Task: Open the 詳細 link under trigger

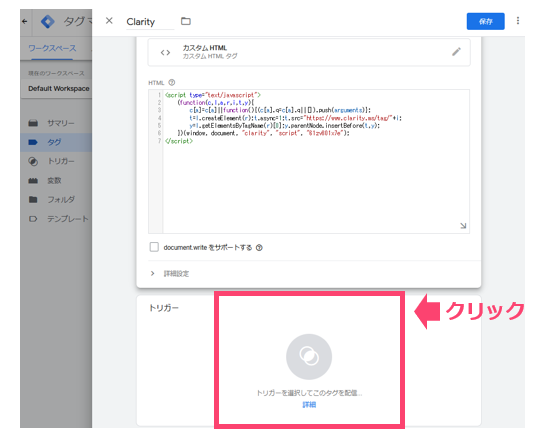Action: (x=309, y=405)
